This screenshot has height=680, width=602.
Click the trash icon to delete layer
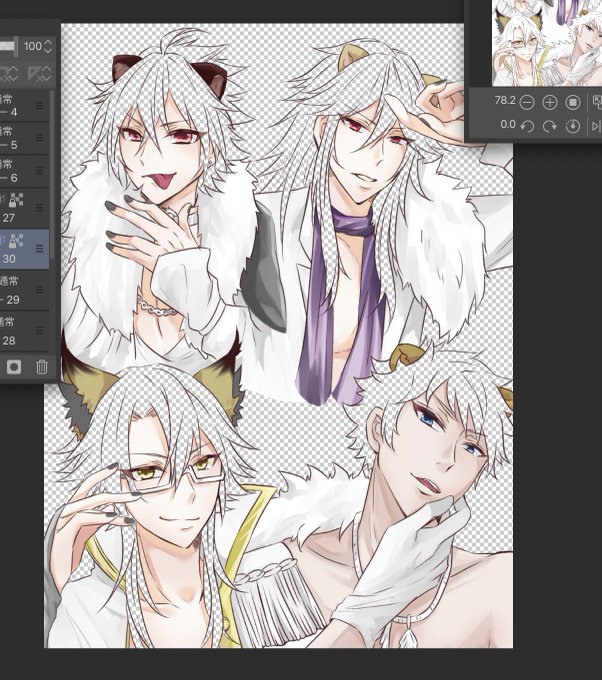(42, 367)
